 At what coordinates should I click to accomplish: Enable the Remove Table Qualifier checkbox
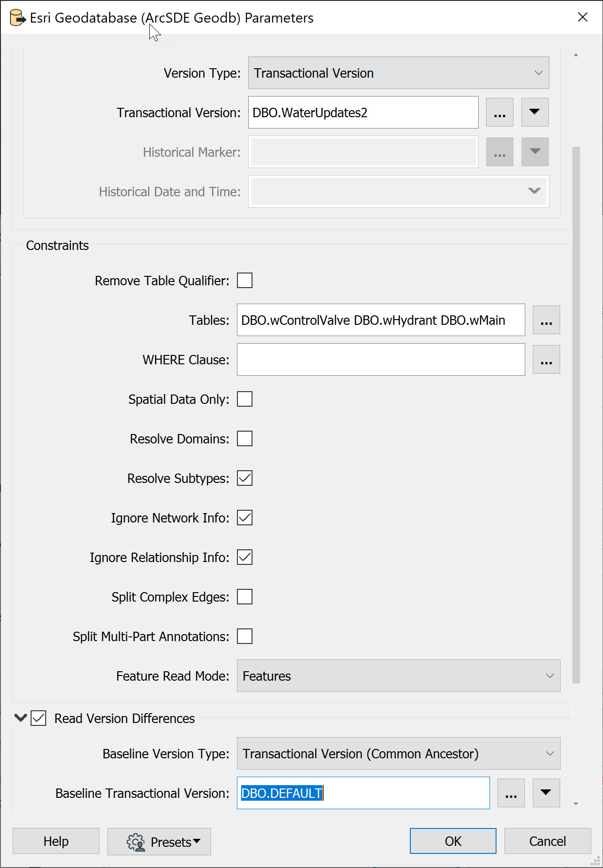click(245, 281)
